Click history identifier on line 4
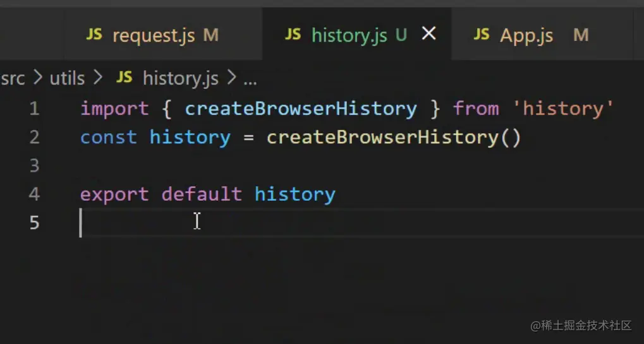The width and height of the screenshot is (644, 344). pos(295,195)
